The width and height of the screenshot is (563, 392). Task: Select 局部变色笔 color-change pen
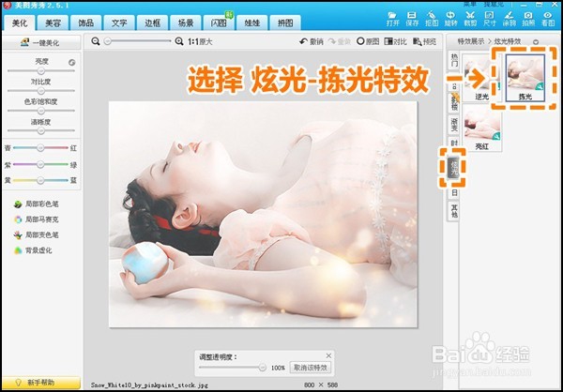pyautogui.click(x=36, y=234)
